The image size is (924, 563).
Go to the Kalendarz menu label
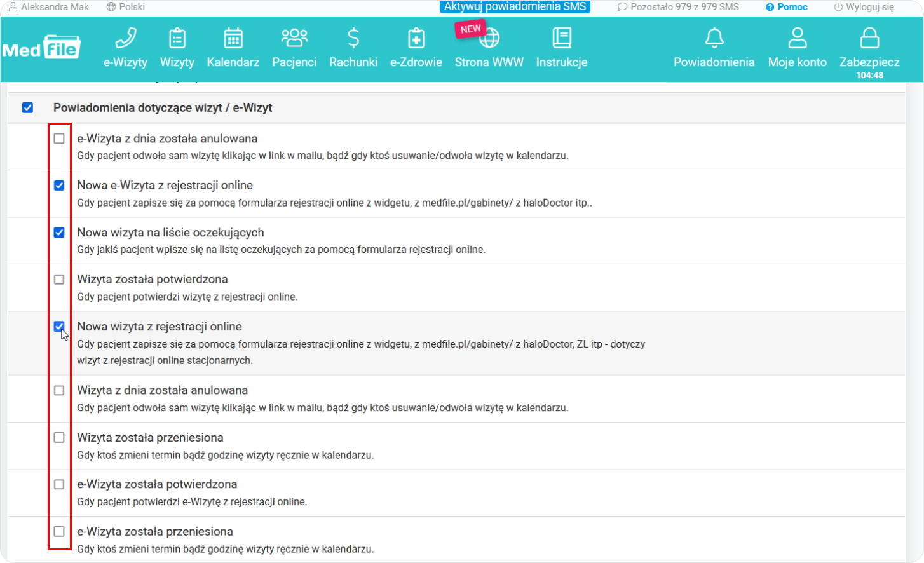click(x=233, y=62)
